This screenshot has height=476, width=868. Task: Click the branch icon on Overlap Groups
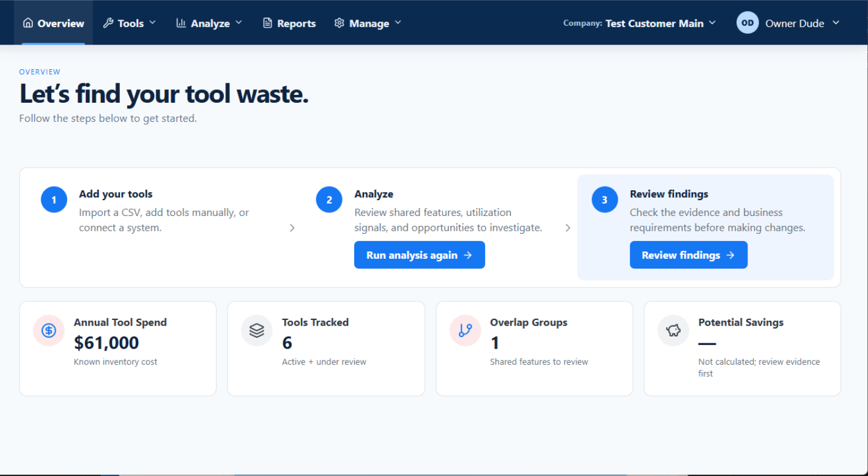point(465,330)
